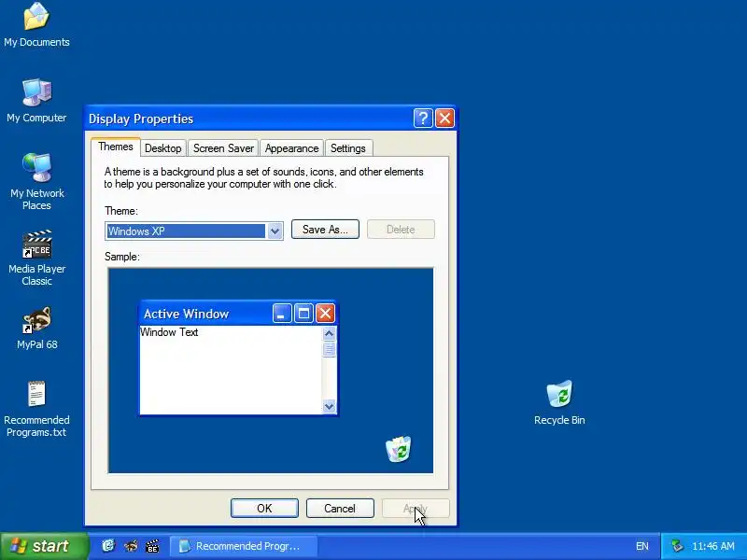Open the Start menu
747x560 pixels.
(44, 546)
